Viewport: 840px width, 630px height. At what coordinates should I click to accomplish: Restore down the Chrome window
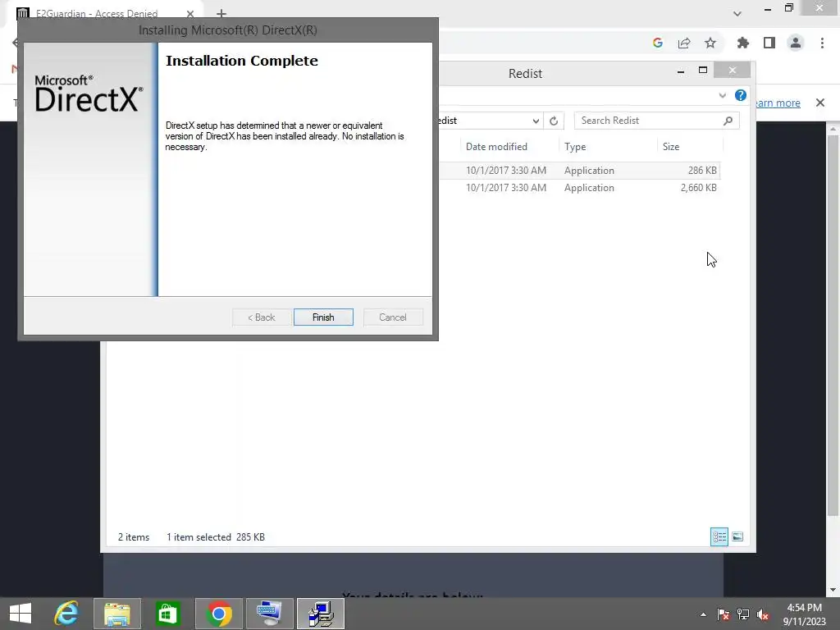click(x=789, y=7)
